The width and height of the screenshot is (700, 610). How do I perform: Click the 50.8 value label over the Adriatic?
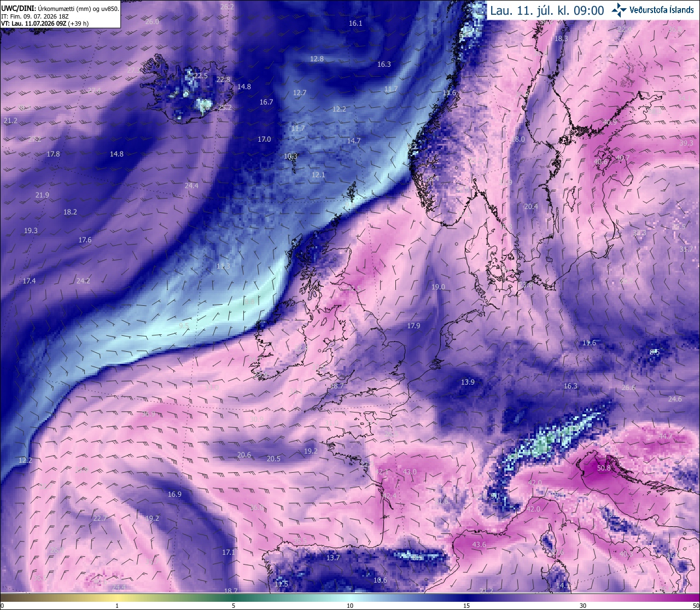[604, 468]
